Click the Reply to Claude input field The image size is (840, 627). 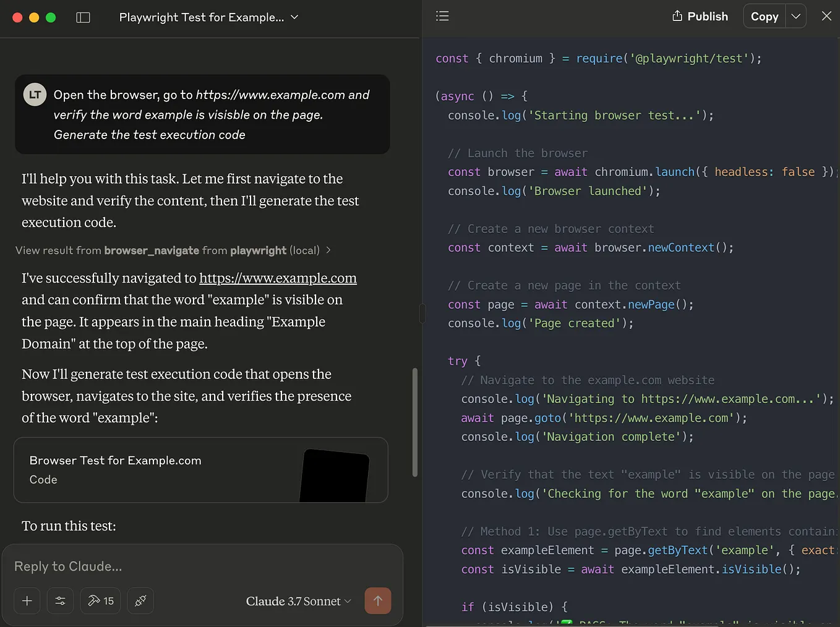click(x=186, y=566)
